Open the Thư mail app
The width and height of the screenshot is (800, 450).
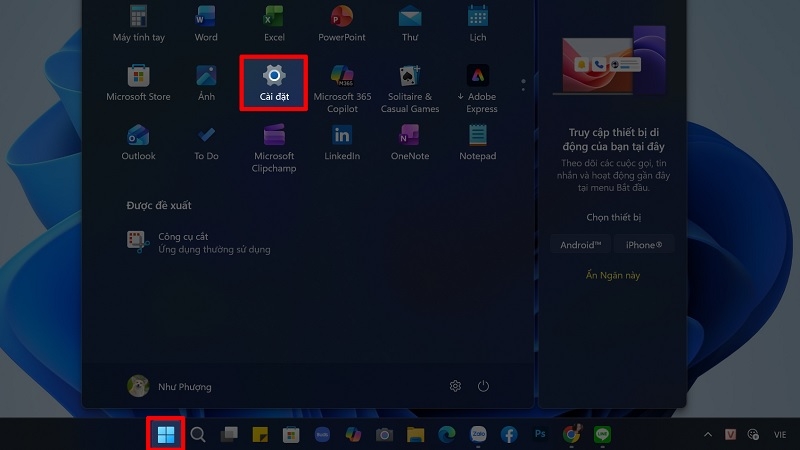[410, 23]
